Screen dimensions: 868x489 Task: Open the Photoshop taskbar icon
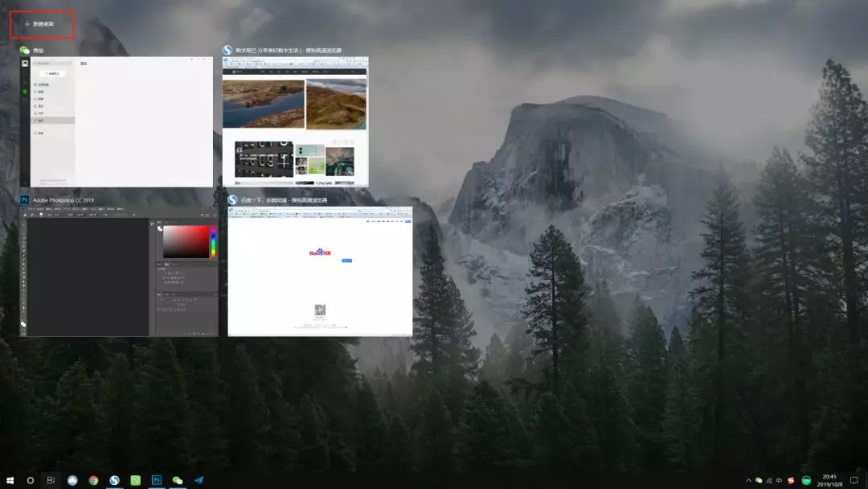pyautogui.click(x=157, y=480)
